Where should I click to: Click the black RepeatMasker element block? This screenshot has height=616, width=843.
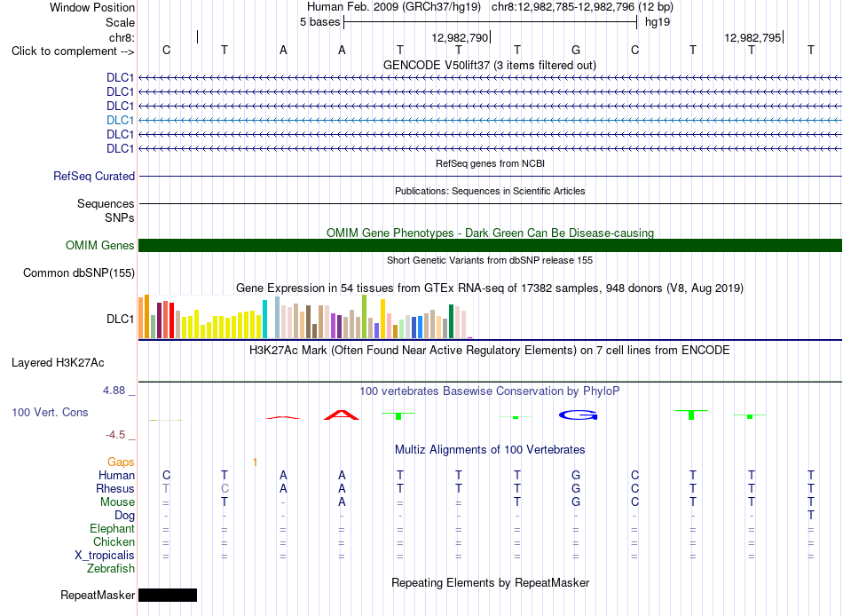click(168, 595)
